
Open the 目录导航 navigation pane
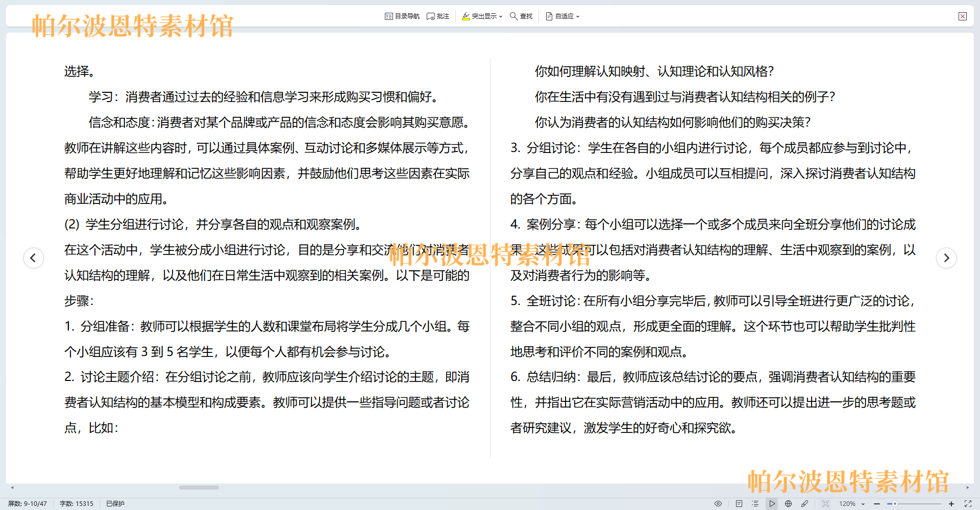pos(402,16)
